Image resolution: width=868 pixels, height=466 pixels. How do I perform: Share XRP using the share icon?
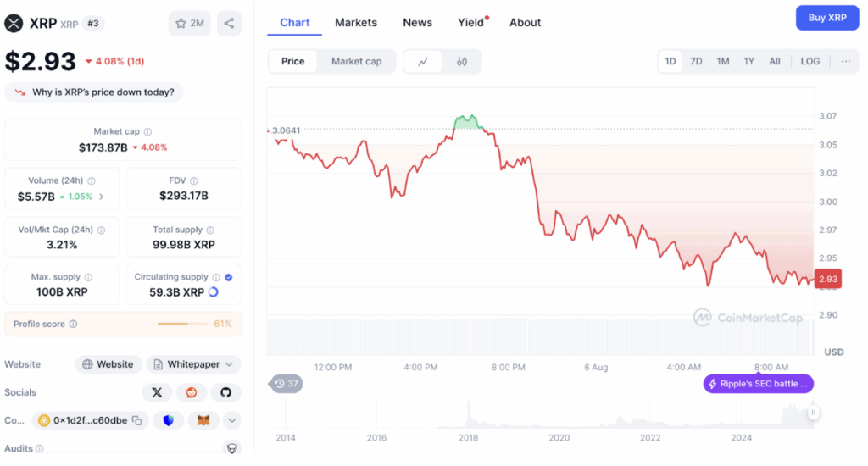pyautogui.click(x=229, y=23)
